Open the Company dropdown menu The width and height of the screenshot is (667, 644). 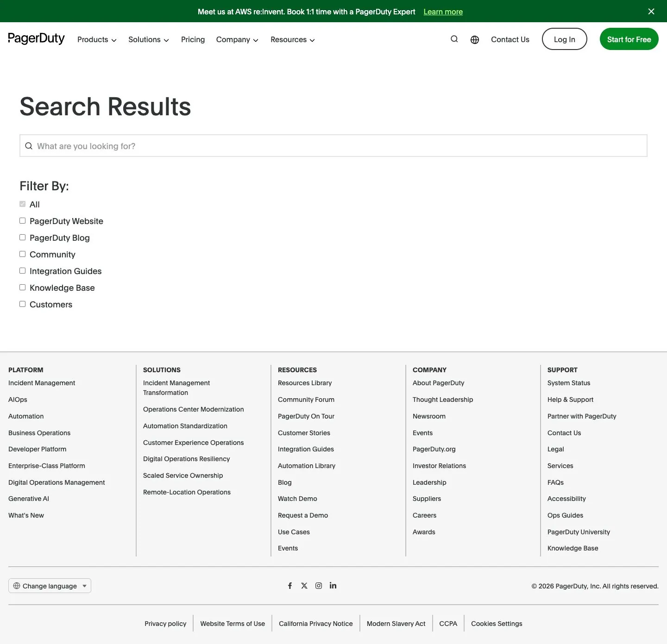pyautogui.click(x=237, y=40)
